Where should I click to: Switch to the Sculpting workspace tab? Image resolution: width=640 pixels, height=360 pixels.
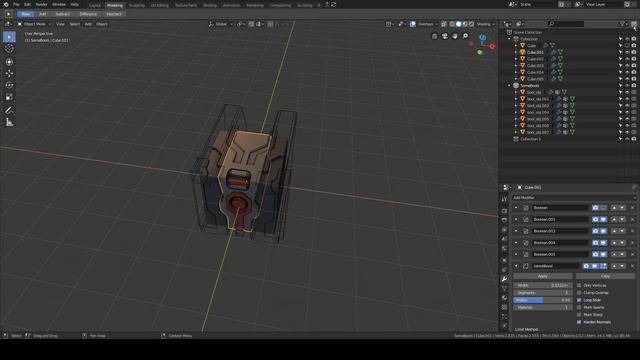coord(137,5)
